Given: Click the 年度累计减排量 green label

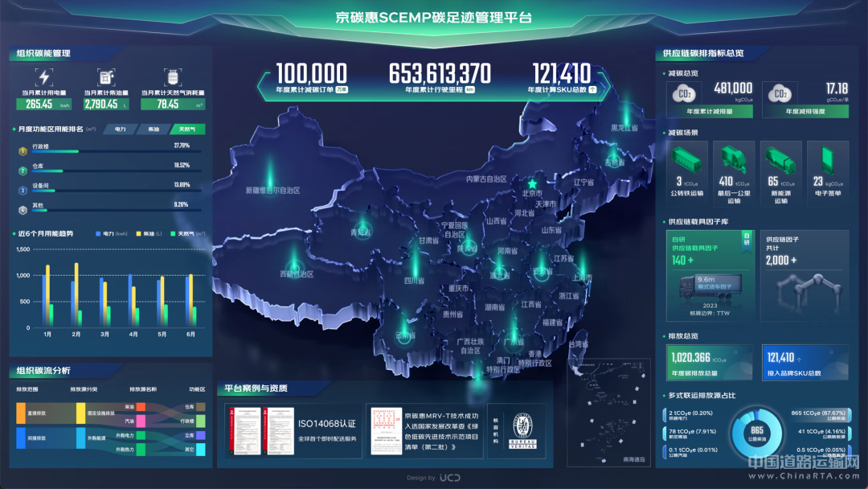Looking at the screenshot, I should (709, 111).
